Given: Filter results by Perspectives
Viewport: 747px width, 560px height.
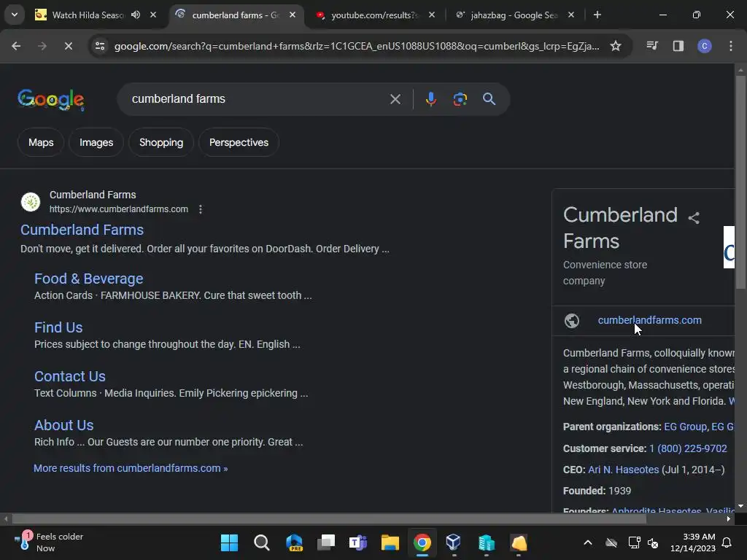Looking at the screenshot, I should (239, 142).
